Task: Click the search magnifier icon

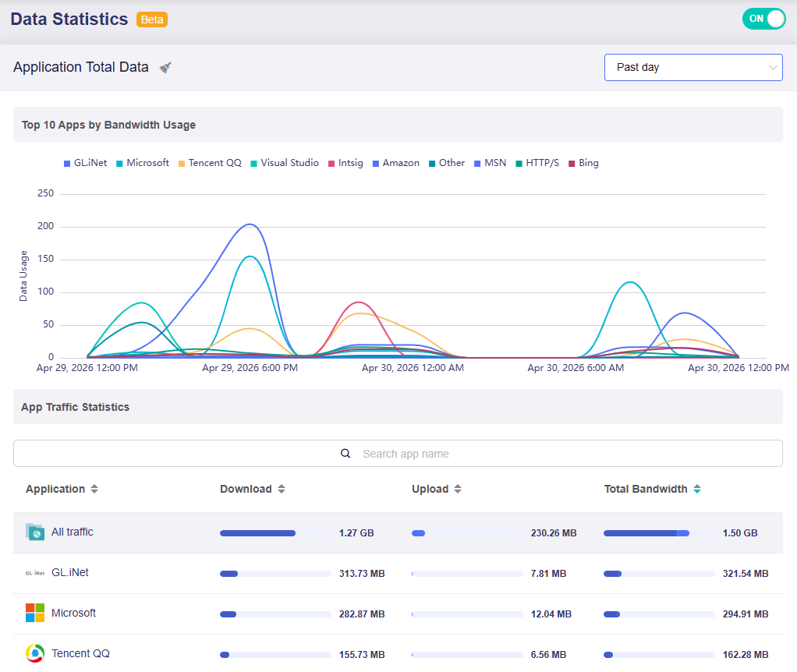Action: pyautogui.click(x=345, y=454)
